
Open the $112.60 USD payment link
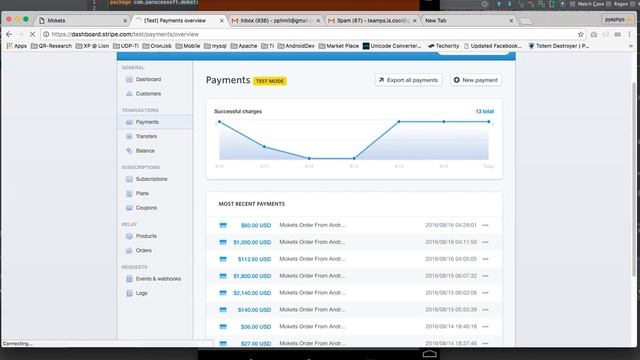point(254,259)
